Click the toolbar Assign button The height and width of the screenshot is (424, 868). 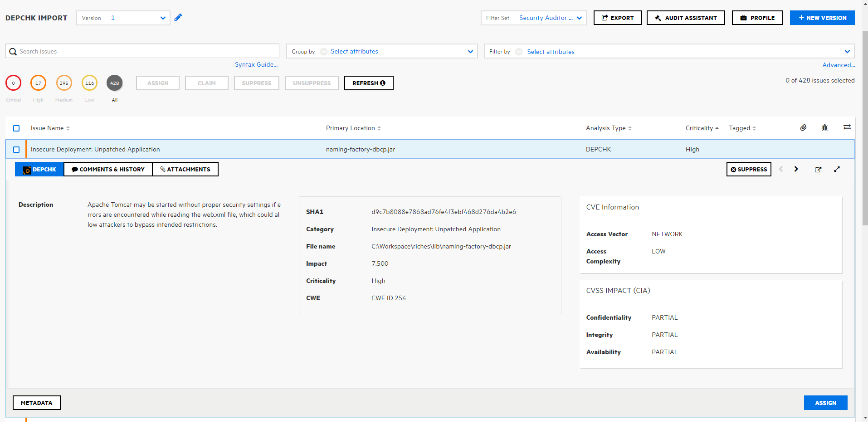click(158, 83)
